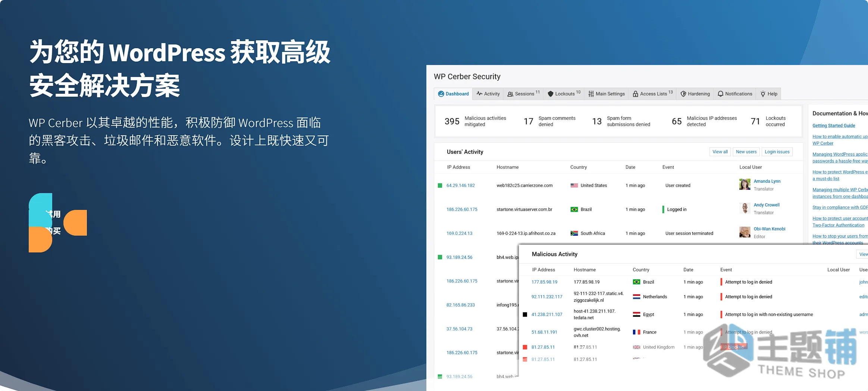The height and width of the screenshot is (391, 868).
Task: Click the France flag icon
Action: 636,332
